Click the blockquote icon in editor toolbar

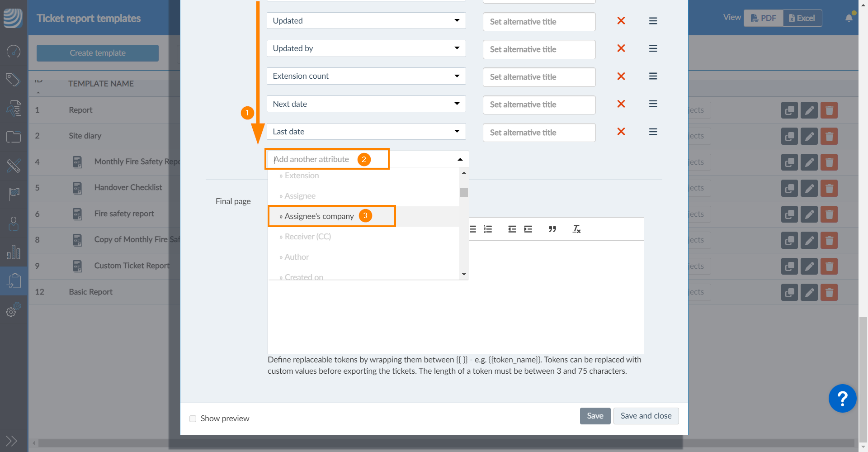pyautogui.click(x=552, y=229)
